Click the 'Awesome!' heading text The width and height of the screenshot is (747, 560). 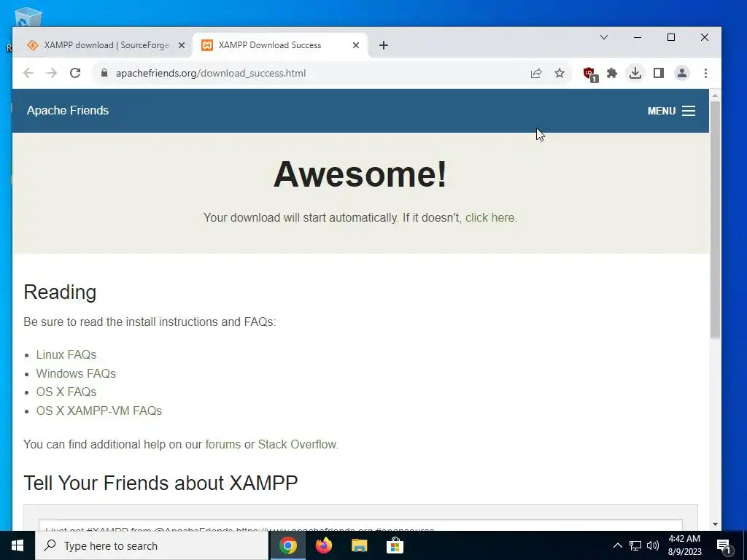(x=360, y=174)
